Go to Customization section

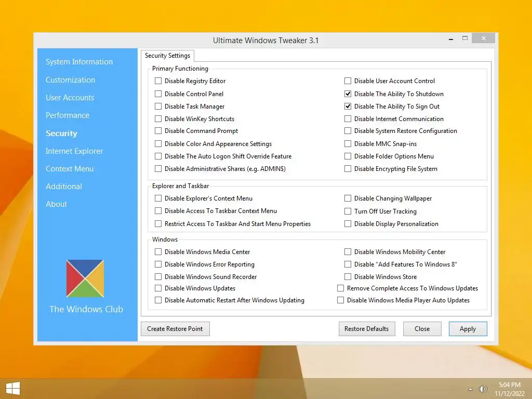click(x=70, y=79)
